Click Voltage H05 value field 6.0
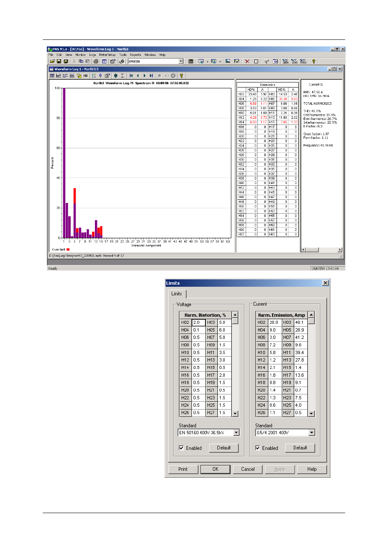This screenshot has width=392, height=555. [x=224, y=330]
